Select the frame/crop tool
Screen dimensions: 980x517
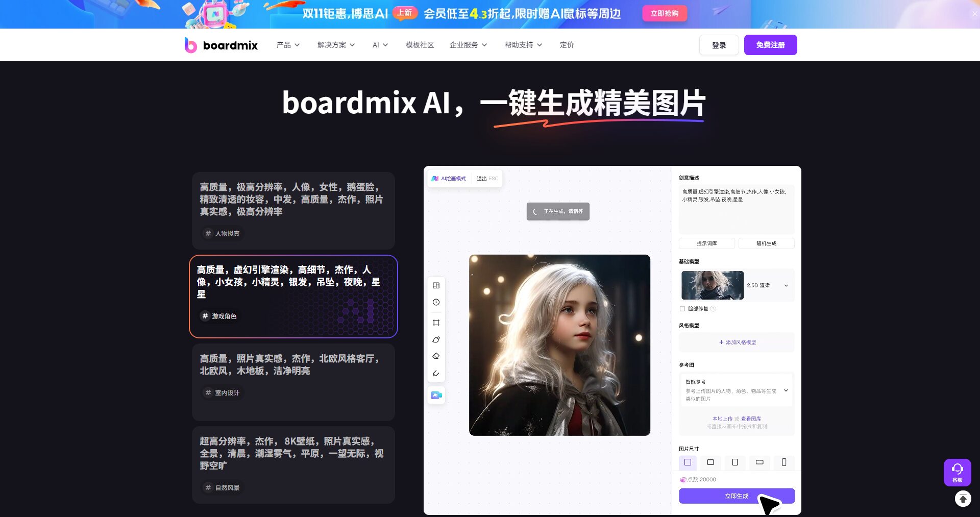436,323
